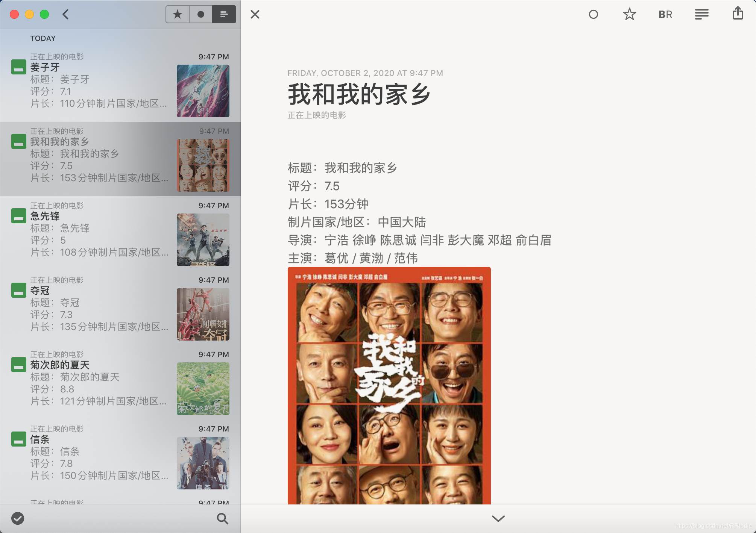This screenshot has width=756, height=533.
Task: Open BR font settings
Action: point(665,15)
